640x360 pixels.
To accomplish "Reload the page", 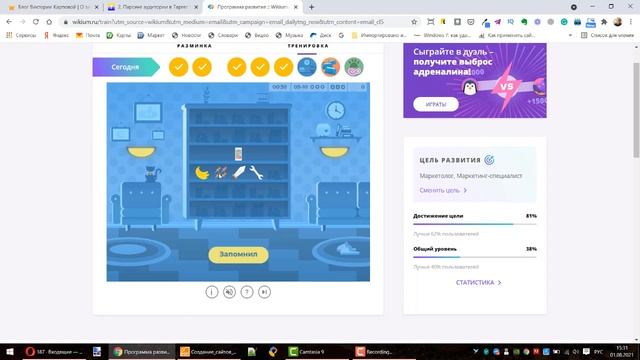I will [x=36, y=22].
